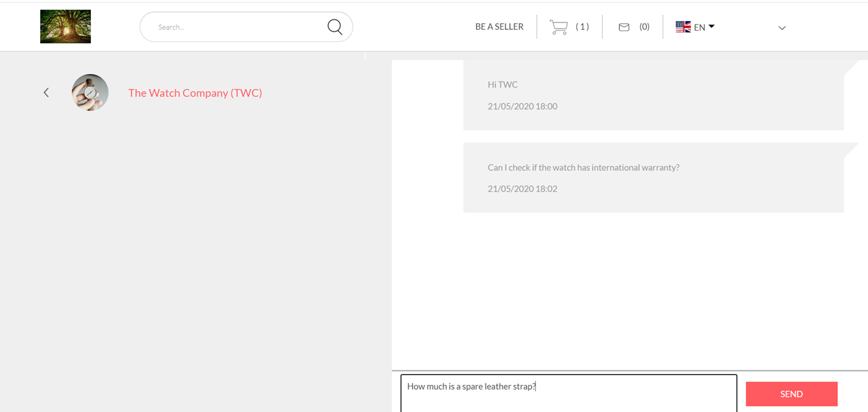Select the international warranty message text

583,168
